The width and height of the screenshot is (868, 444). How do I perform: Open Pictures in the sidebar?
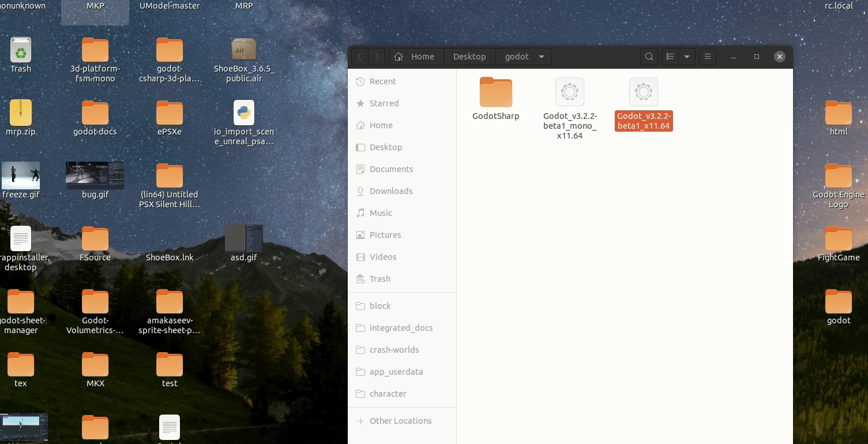[402, 235]
